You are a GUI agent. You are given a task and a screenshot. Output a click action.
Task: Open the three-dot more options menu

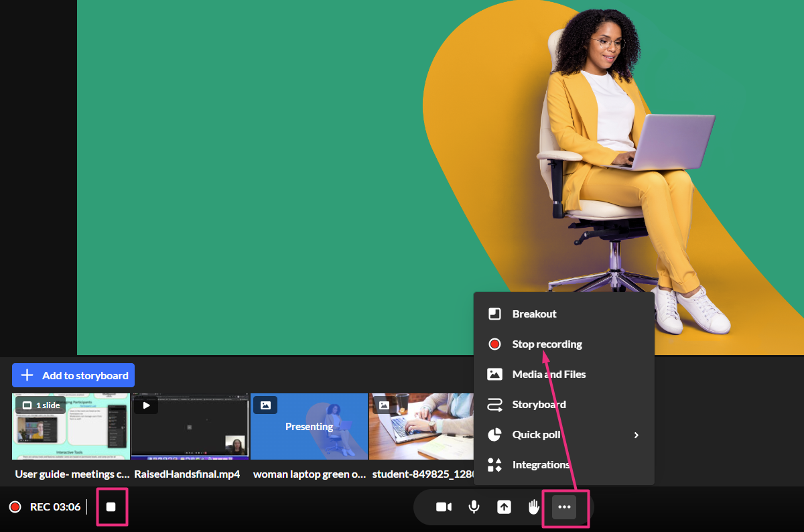point(564,507)
